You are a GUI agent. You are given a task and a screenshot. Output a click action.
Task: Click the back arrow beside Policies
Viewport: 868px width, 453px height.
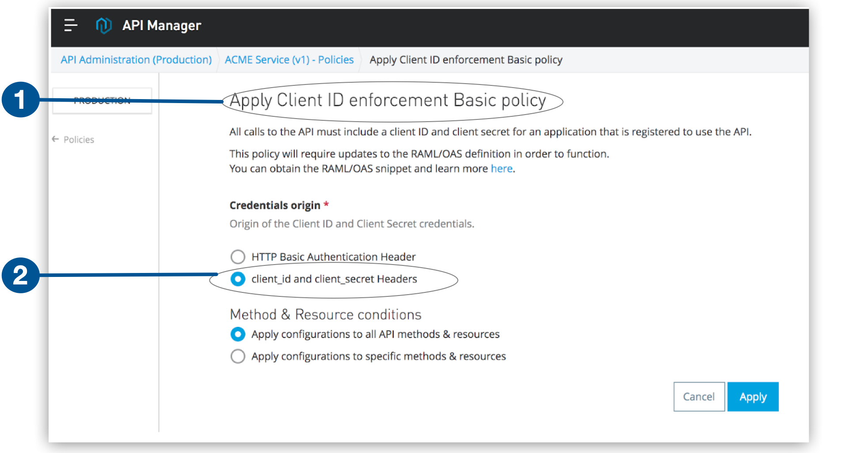coord(55,139)
